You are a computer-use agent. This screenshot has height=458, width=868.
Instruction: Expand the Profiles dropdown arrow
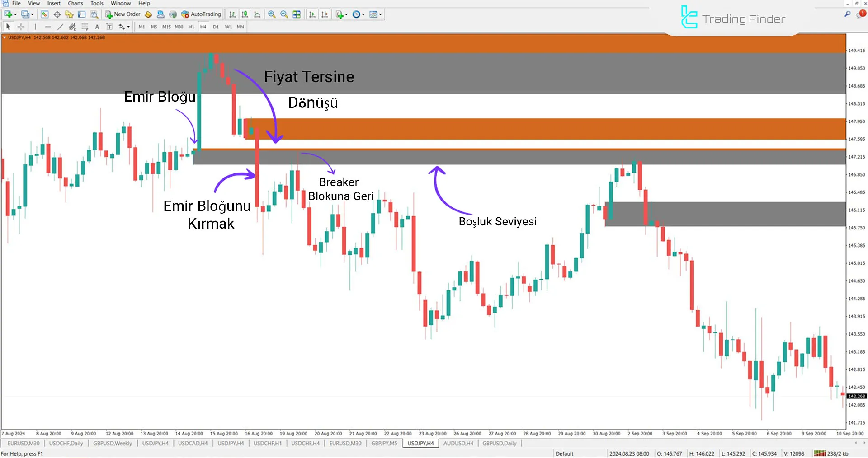[x=33, y=14]
